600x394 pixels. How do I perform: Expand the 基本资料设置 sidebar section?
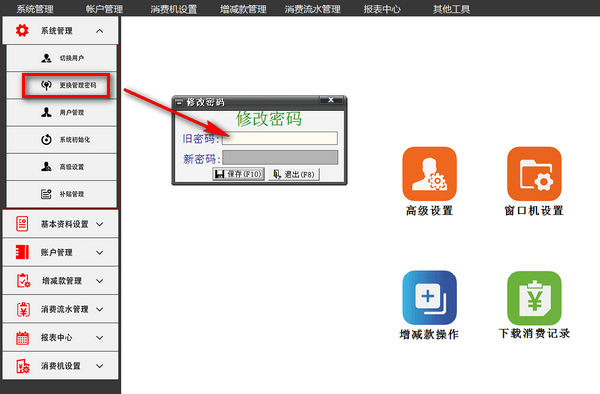pos(60,224)
